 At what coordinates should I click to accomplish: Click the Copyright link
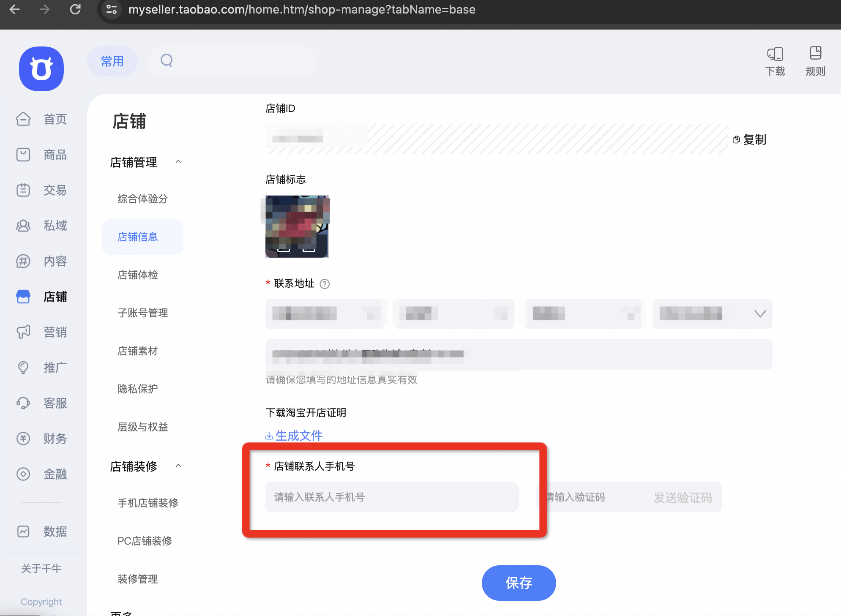click(x=41, y=602)
